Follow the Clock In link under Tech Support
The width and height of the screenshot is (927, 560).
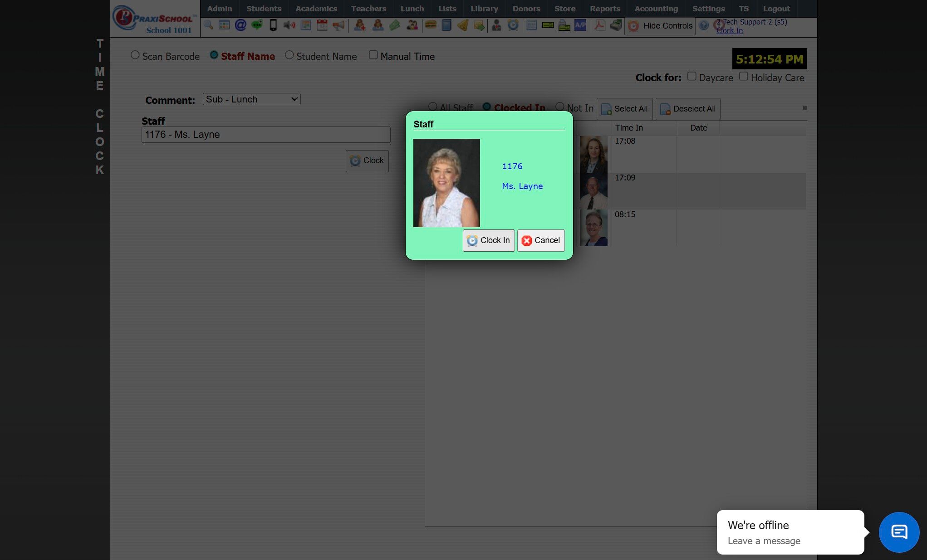729,31
